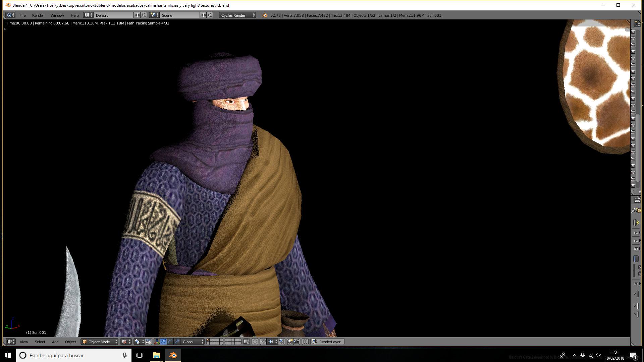Open Task View on the taskbar
Screen dimensions: 644x362
point(140,355)
